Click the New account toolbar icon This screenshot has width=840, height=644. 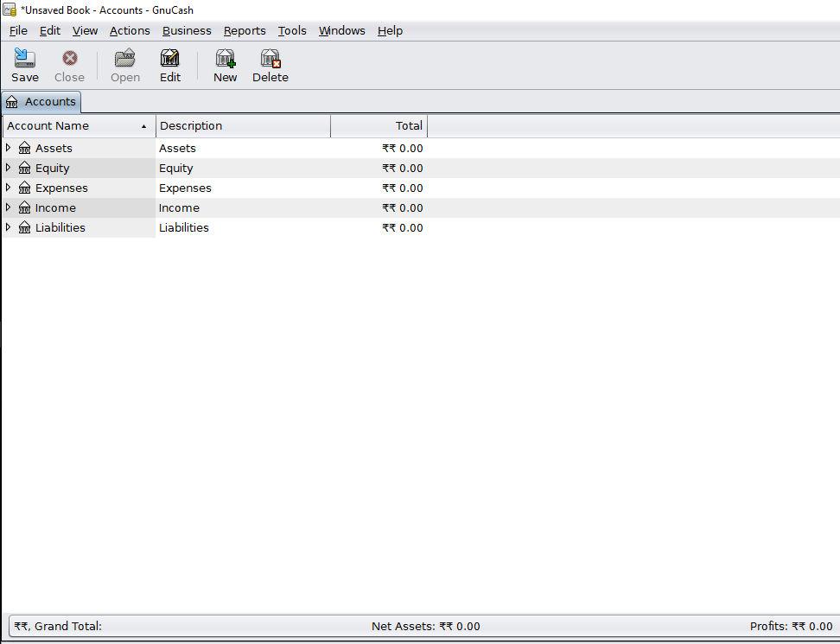click(225, 58)
